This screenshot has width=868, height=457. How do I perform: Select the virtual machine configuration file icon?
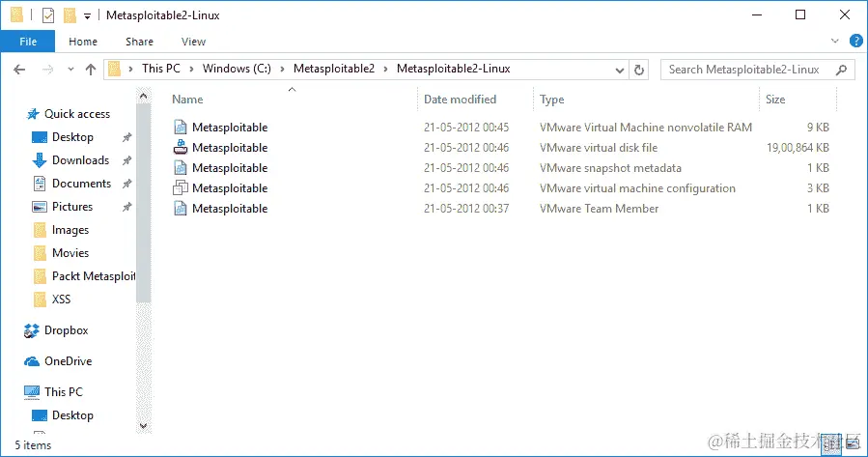[x=180, y=187]
